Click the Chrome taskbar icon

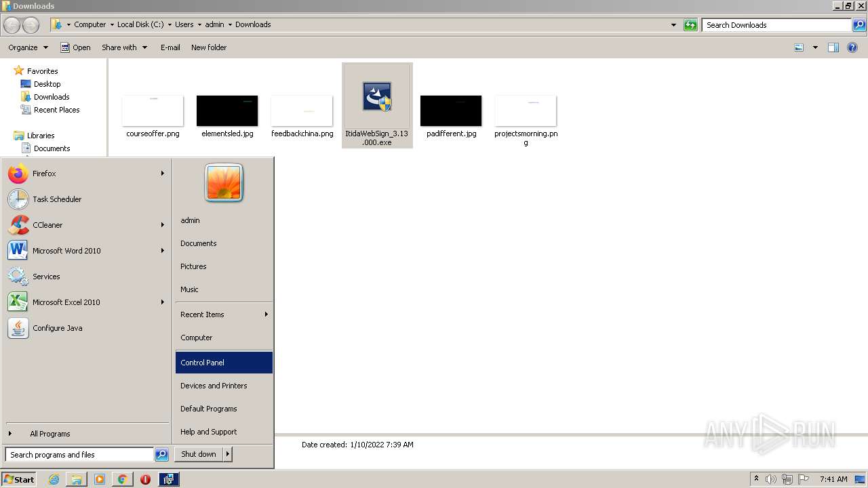coord(122,479)
